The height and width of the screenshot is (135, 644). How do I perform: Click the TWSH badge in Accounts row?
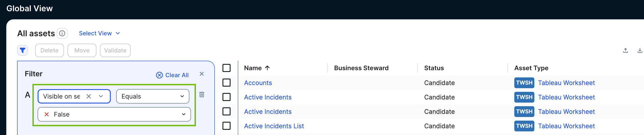524,83
